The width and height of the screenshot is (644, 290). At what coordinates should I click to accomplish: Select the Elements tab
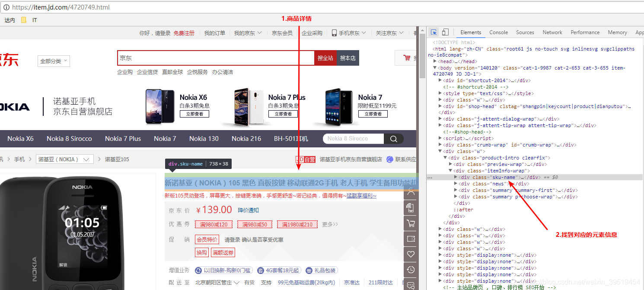point(471,32)
